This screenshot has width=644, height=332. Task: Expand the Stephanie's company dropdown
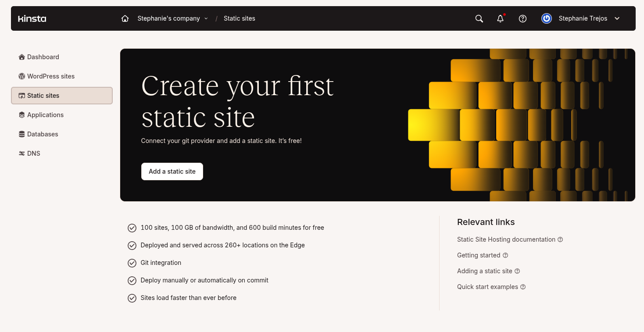click(206, 18)
